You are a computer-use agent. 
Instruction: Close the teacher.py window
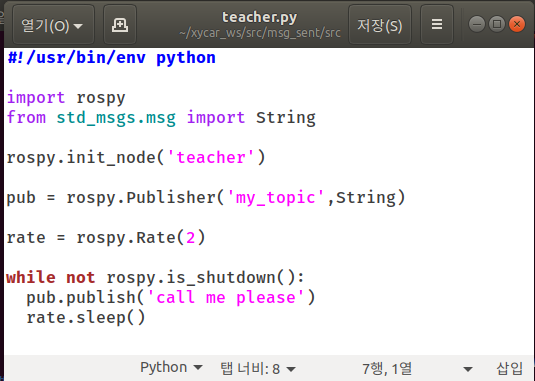click(x=517, y=25)
